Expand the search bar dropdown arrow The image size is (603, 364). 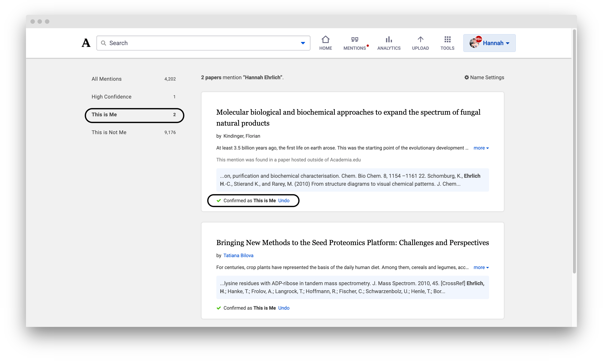303,43
